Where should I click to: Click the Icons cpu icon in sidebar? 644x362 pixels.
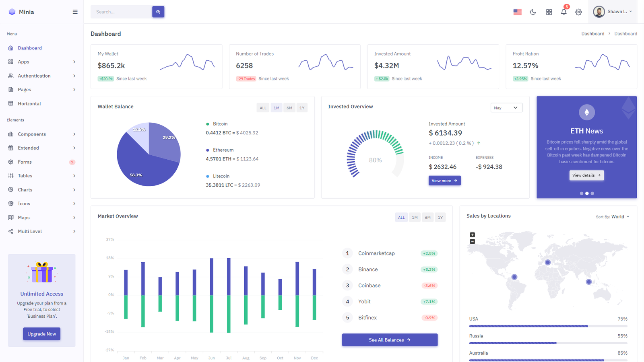(x=11, y=204)
